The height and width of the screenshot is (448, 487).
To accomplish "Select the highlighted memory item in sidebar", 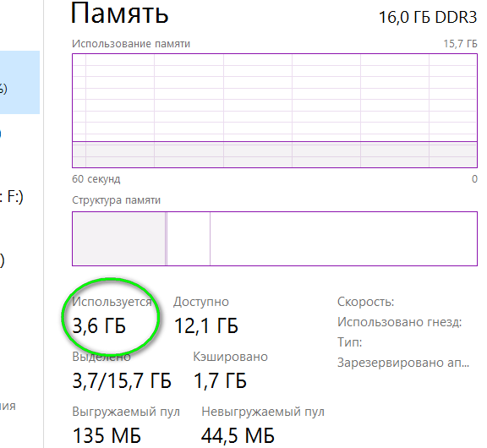I will (19, 82).
